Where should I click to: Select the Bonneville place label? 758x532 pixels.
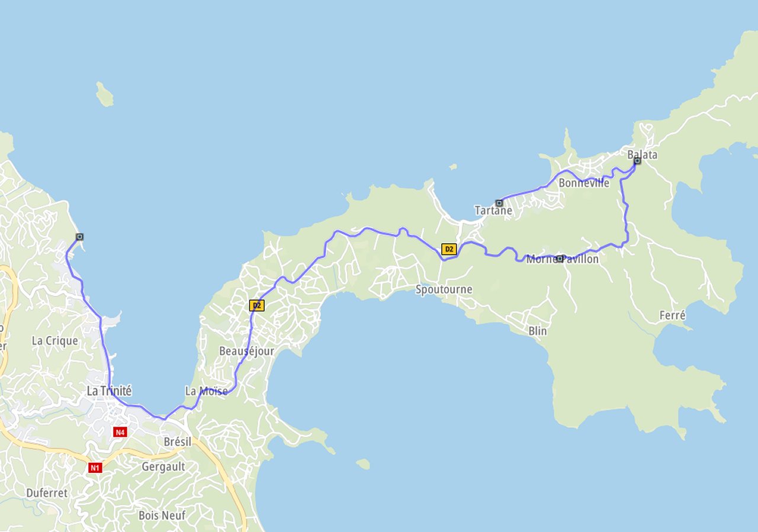[584, 183]
